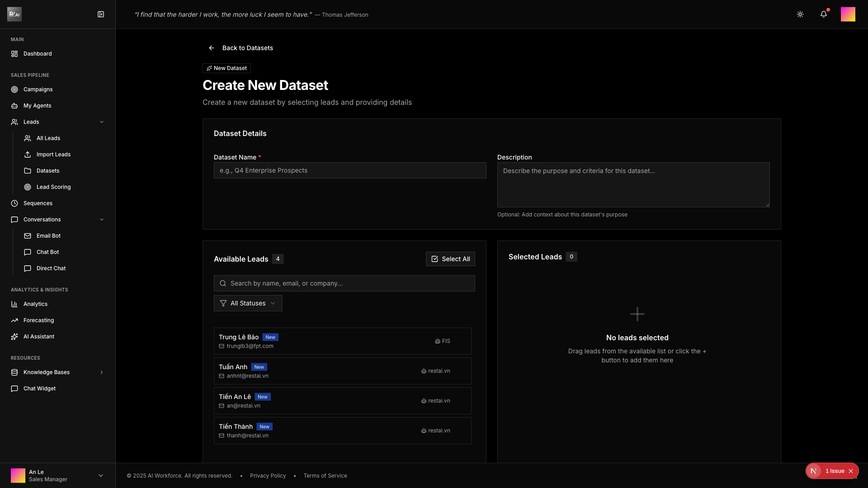Open AI Assistant from sidebar
The height and width of the screenshot is (488, 868).
click(39, 337)
